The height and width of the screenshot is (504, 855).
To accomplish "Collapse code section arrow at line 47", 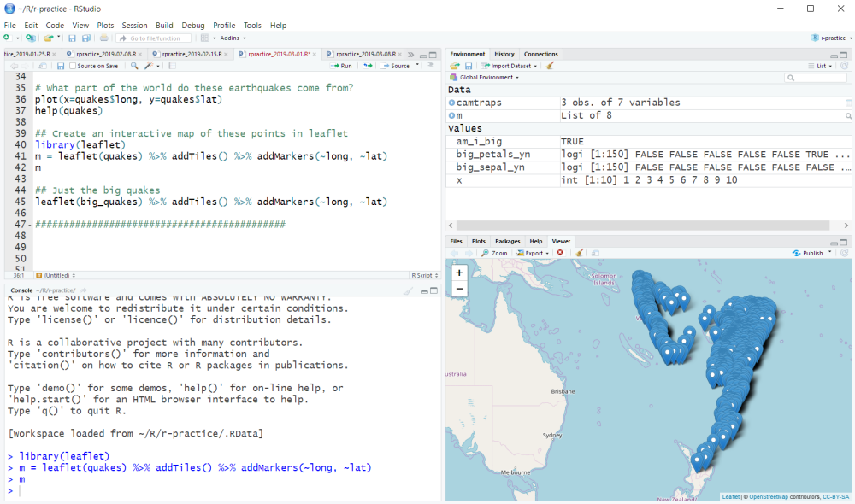I will click(x=29, y=225).
